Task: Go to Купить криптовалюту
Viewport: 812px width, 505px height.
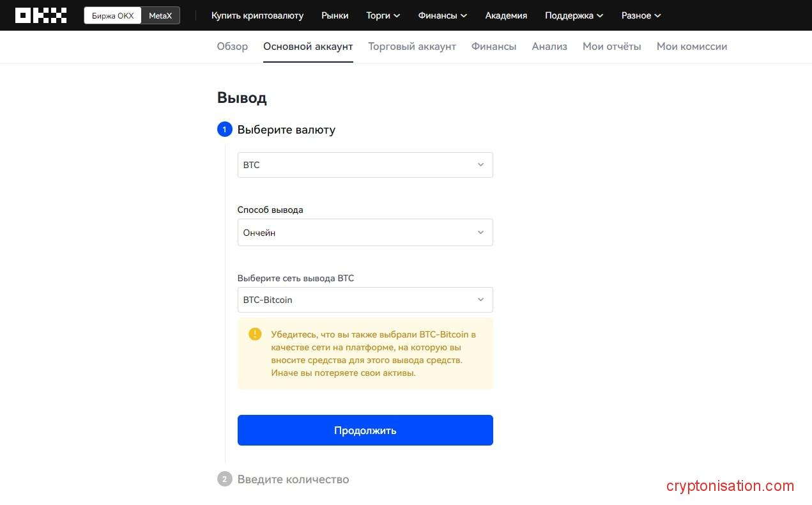Action: [x=257, y=15]
